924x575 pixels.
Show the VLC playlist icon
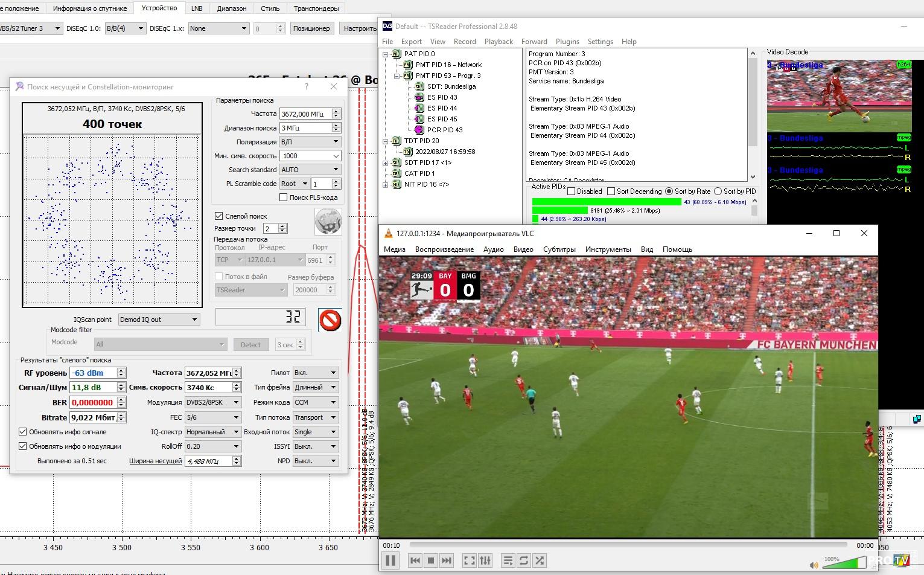pyautogui.click(x=508, y=561)
